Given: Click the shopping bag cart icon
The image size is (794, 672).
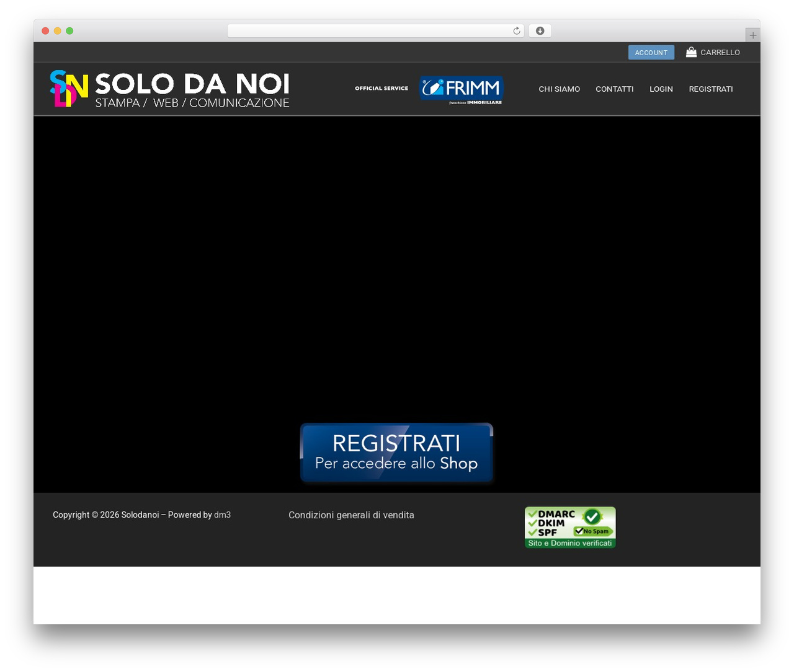Looking at the screenshot, I should point(691,52).
